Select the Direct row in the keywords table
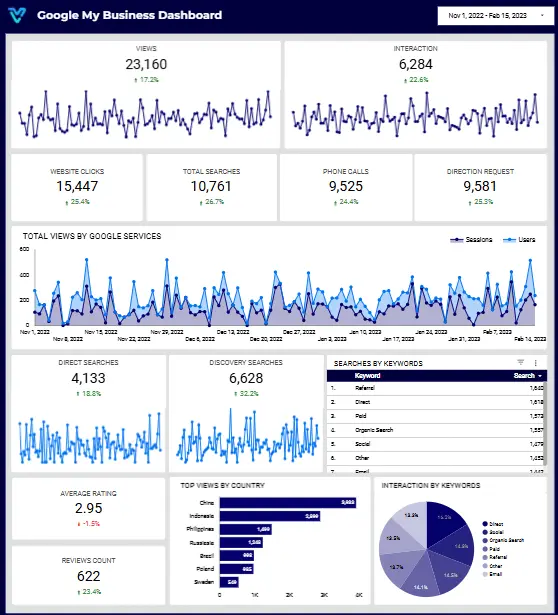This screenshot has height=615, width=558. (x=435, y=402)
